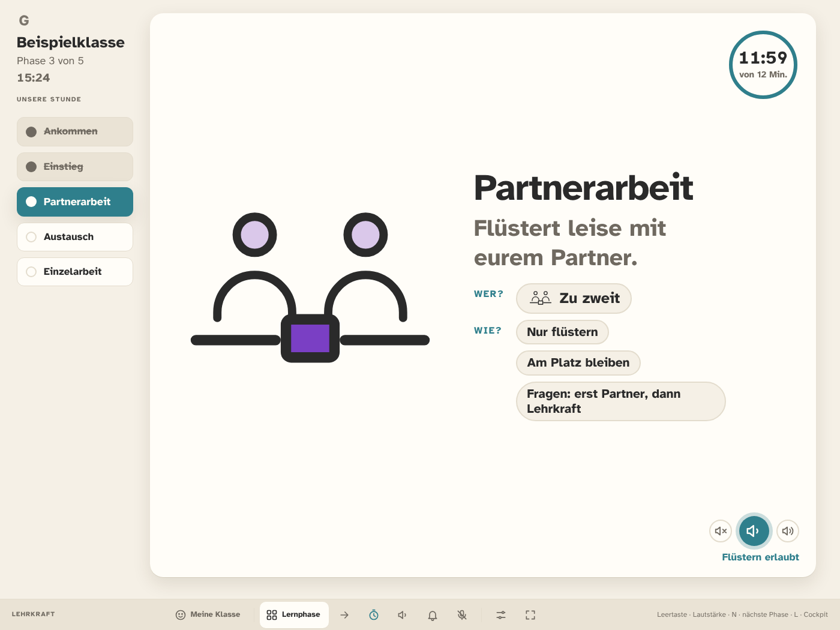Click the Fragen: erst Partner rule chip

pyautogui.click(x=621, y=401)
